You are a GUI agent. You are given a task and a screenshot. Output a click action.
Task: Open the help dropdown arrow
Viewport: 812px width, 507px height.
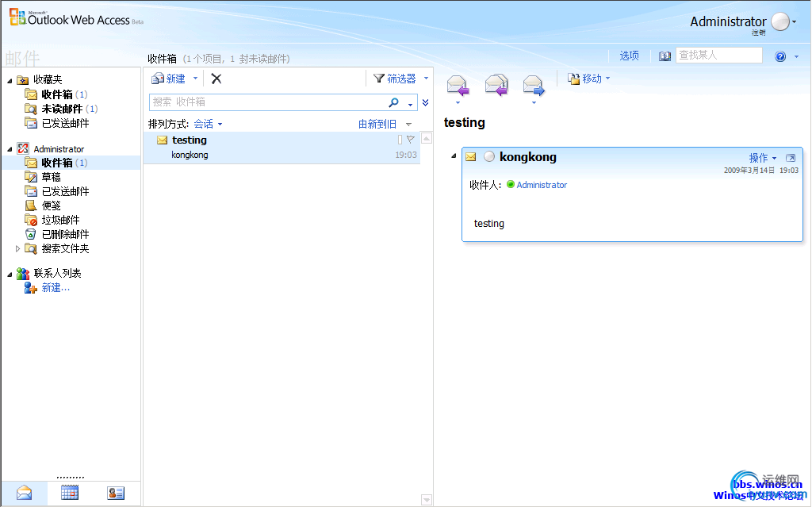[x=796, y=56]
